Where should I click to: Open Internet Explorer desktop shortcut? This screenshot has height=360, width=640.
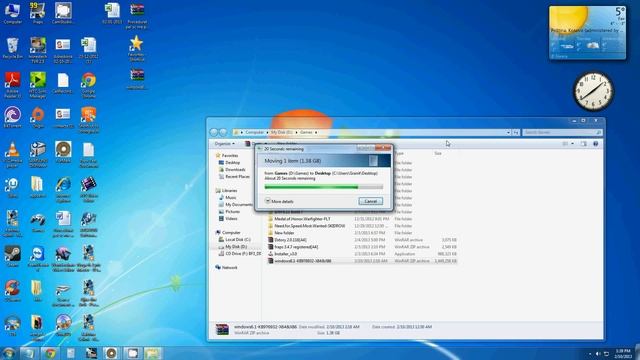[63, 190]
